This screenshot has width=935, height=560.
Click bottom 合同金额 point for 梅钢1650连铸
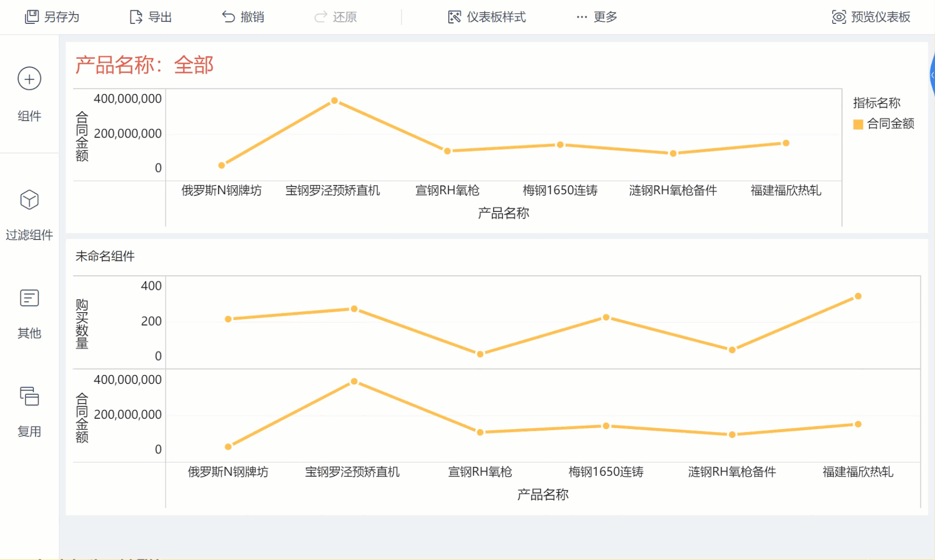click(606, 426)
